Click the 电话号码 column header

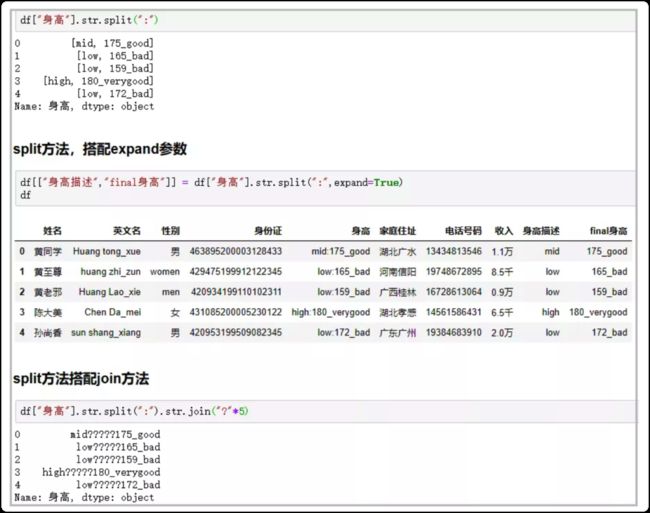[x=463, y=231]
